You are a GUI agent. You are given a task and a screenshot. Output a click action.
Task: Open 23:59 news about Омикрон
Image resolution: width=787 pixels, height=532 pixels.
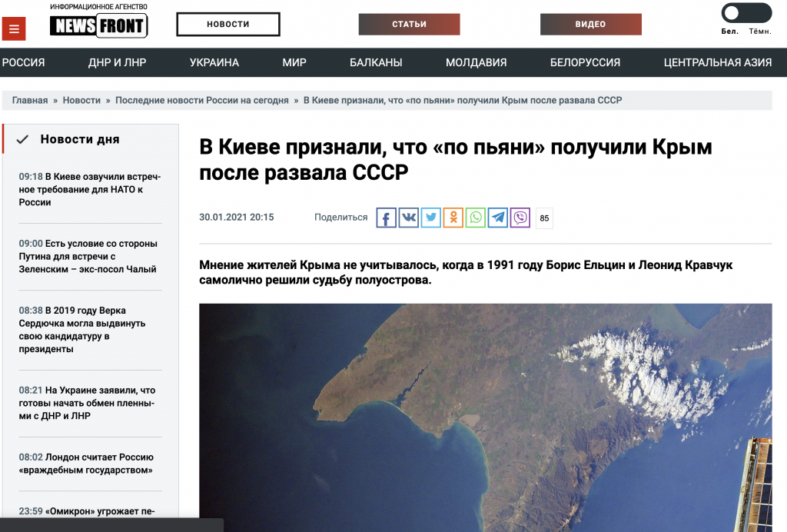tap(86, 511)
